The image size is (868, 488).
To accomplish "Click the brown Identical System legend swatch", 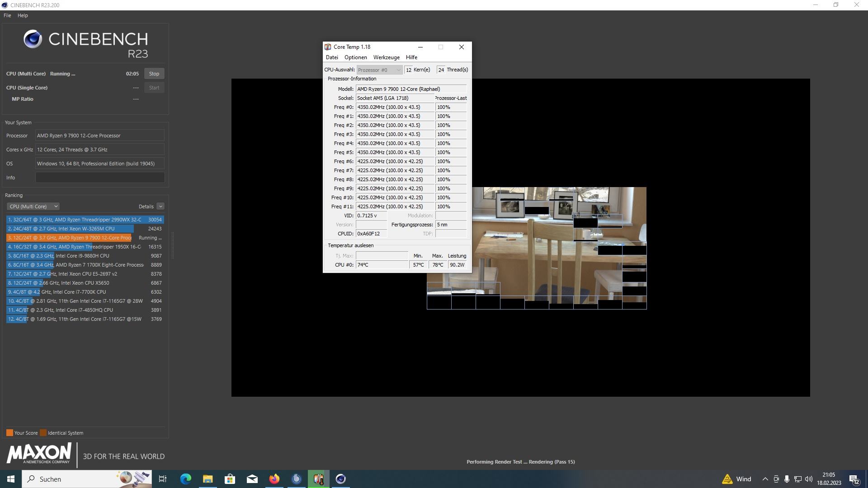I will pos(43,433).
